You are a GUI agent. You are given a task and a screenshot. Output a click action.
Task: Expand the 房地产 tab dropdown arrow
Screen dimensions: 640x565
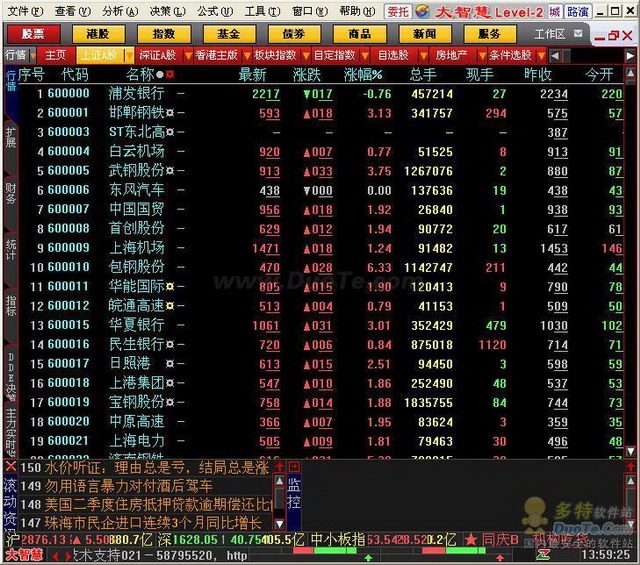[x=482, y=55]
